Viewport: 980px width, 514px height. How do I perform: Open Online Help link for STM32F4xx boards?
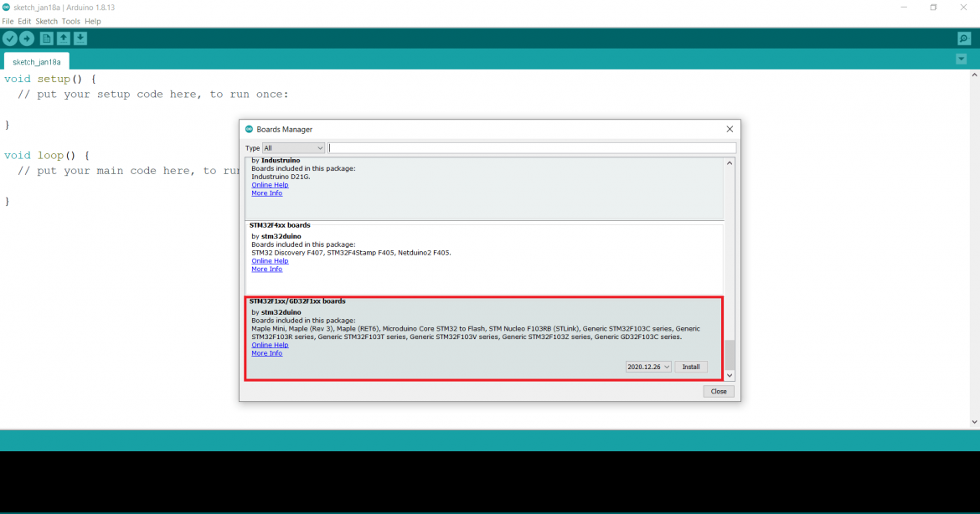point(270,261)
